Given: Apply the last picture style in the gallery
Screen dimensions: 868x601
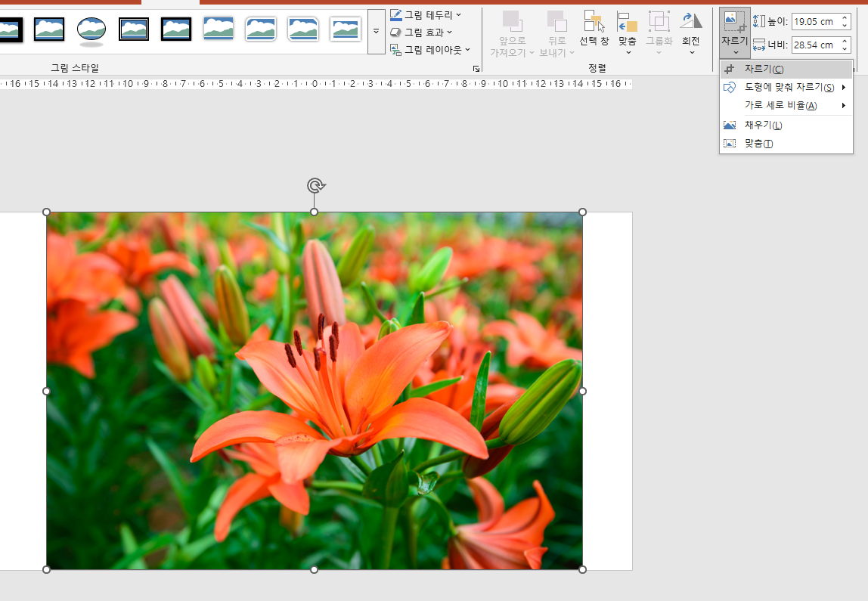Looking at the screenshot, I should click(346, 29).
